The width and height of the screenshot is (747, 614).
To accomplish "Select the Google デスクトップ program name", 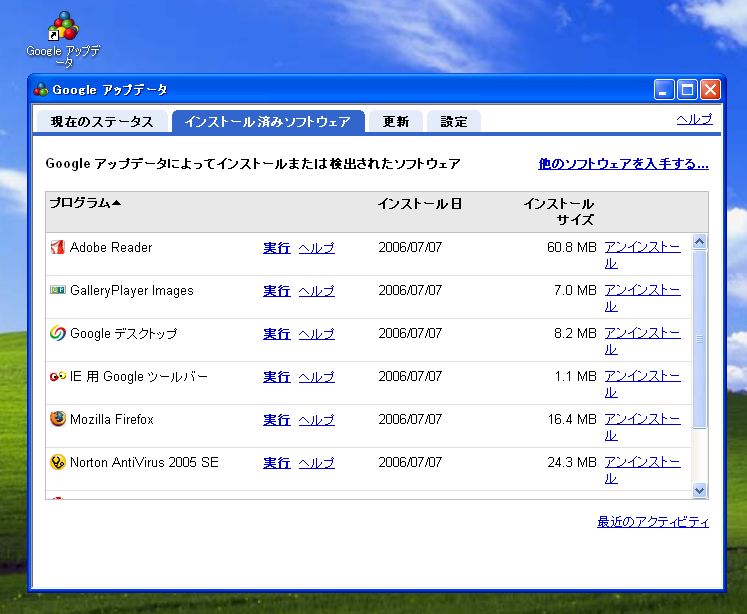I will click(x=123, y=333).
